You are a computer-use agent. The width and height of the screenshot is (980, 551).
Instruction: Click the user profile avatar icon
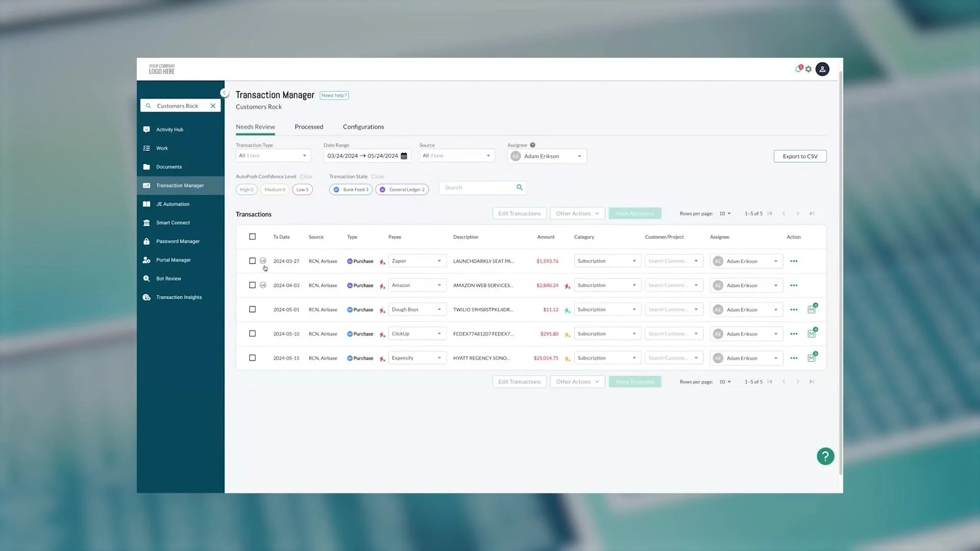pos(822,69)
